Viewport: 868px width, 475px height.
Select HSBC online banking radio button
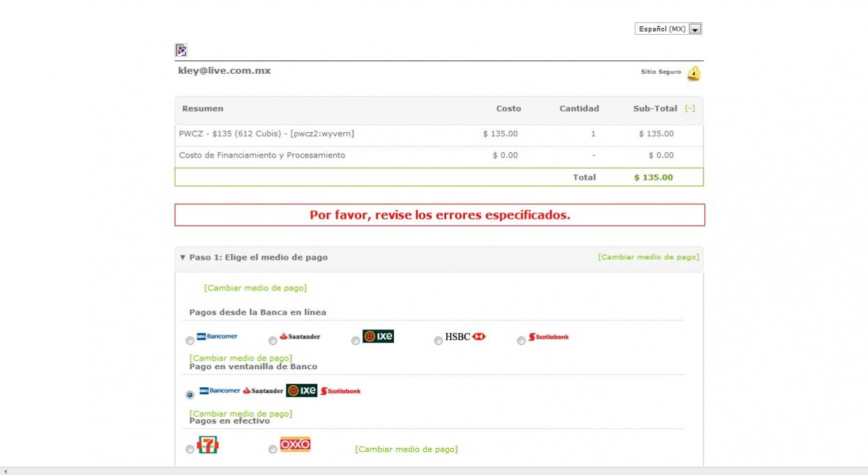[439, 341]
